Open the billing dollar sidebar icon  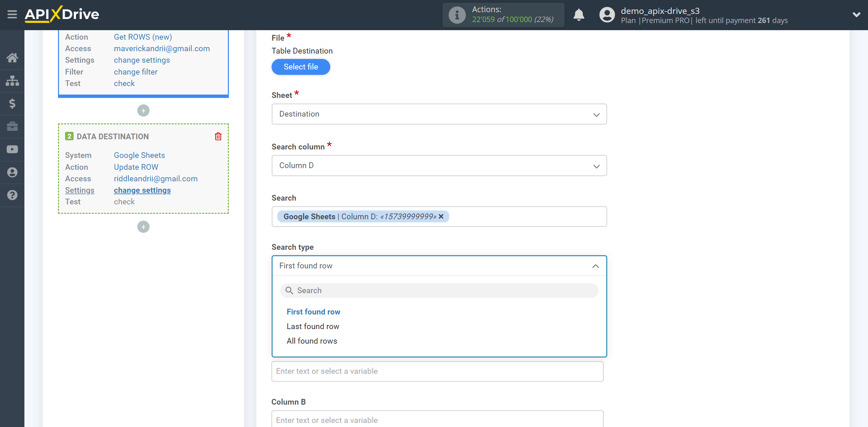12,103
